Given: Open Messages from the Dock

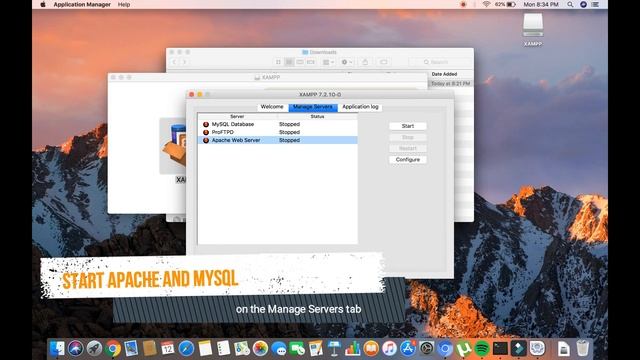Looking at the screenshot, I should coord(279,349).
